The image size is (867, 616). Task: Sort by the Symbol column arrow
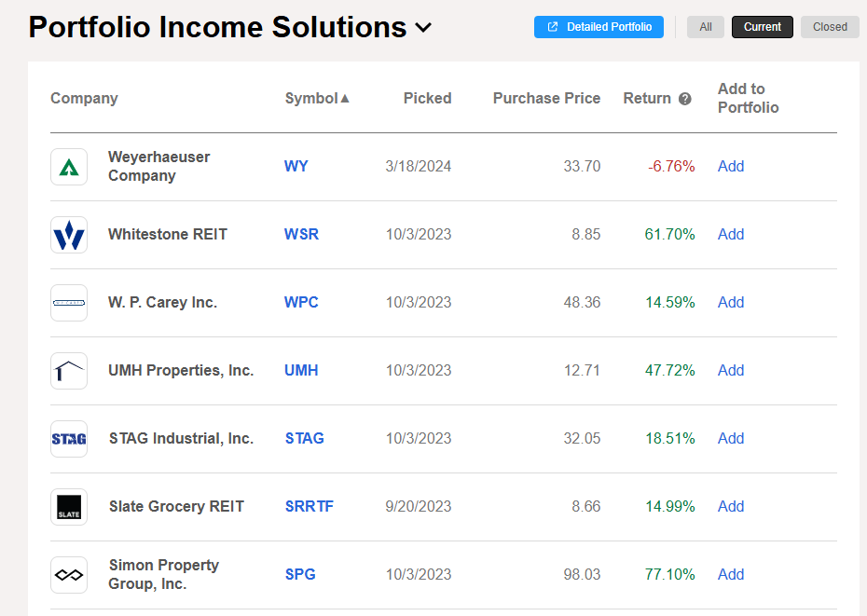345,99
